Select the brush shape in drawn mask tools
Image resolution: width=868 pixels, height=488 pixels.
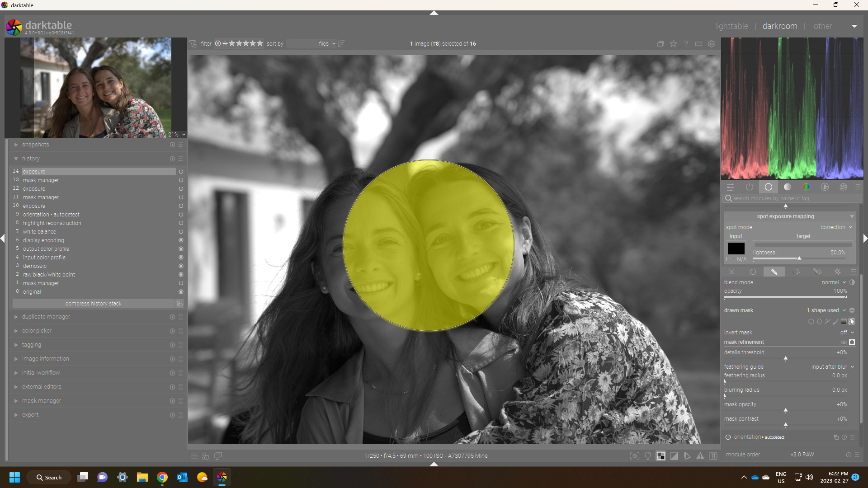pos(835,322)
